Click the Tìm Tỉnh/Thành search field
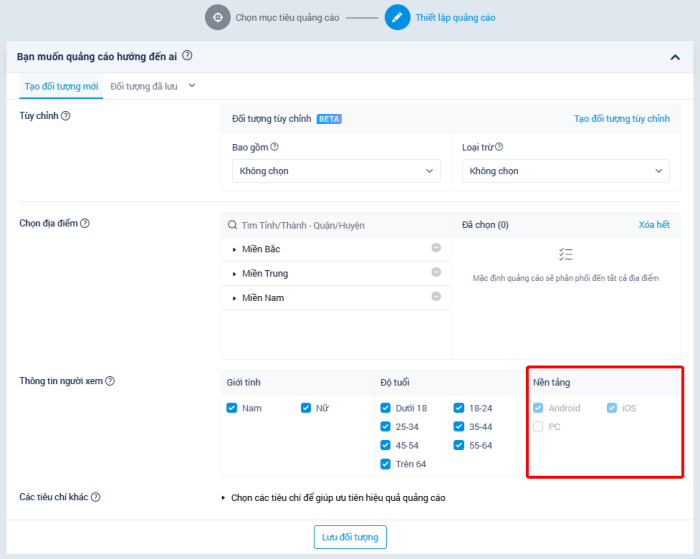Screen dimensions: 700x559 click(x=335, y=225)
